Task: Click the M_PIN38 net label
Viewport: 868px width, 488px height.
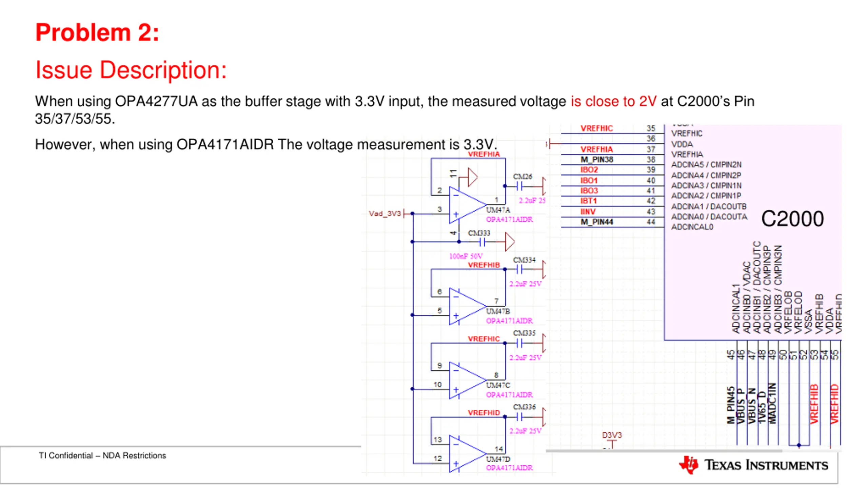Action: [597, 160]
